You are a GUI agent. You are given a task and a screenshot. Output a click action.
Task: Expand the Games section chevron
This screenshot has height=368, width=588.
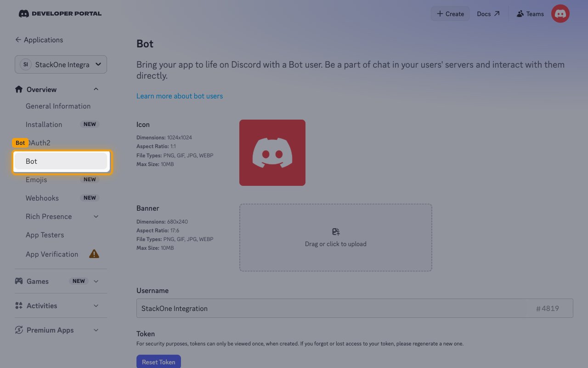96,281
